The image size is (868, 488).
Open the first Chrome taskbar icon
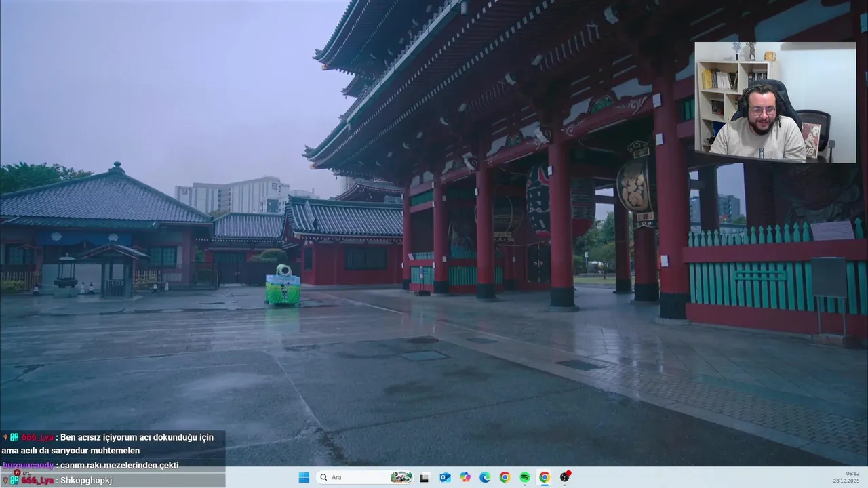tap(505, 477)
